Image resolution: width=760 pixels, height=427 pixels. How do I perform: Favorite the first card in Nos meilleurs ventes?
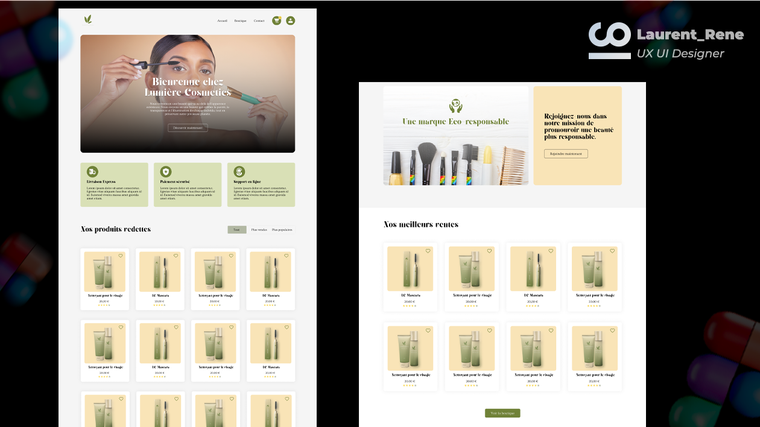click(x=428, y=251)
